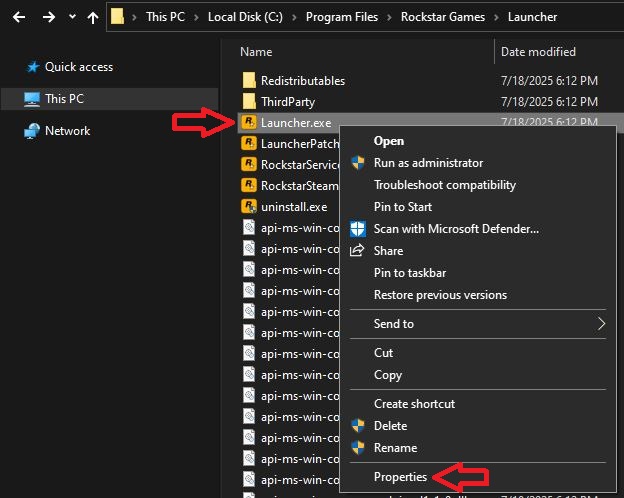Expand chevron after Local Disk (C:) breadcrumb
The height and width of the screenshot is (498, 624).
click(x=294, y=17)
